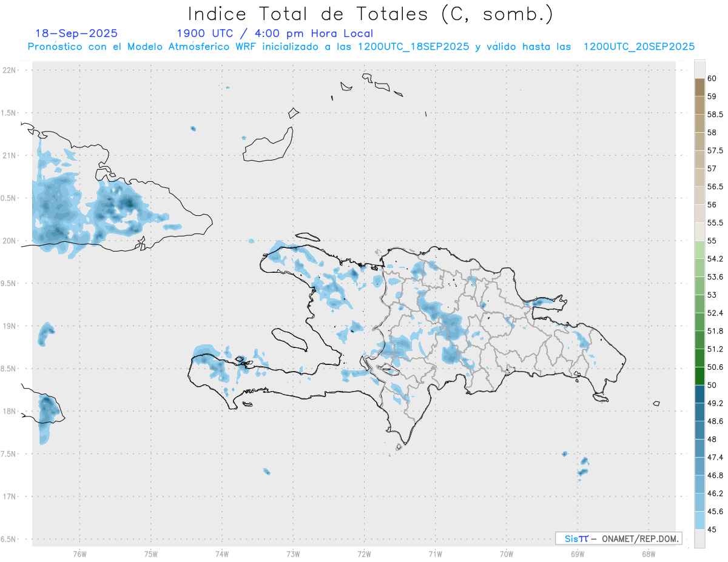Click the '57.5' value on the color scale
This screenshot has height=562, width=728.
(x=715, y=150)
